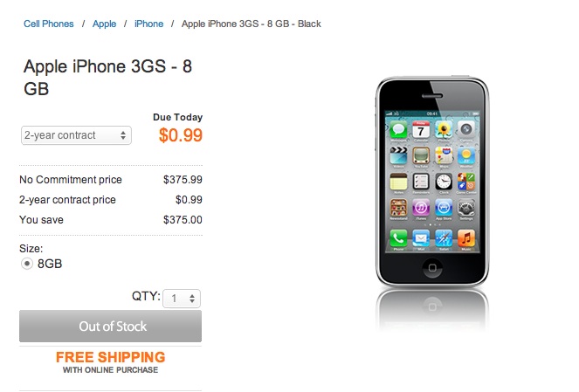Click the Calendar icon showing 7

coord(421,131)
